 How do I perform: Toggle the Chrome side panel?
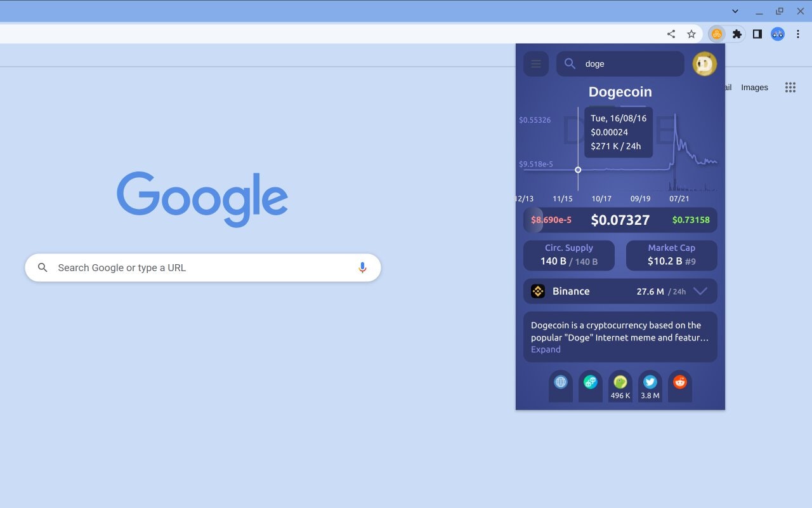pyautogui.click(x=757, y=34)
